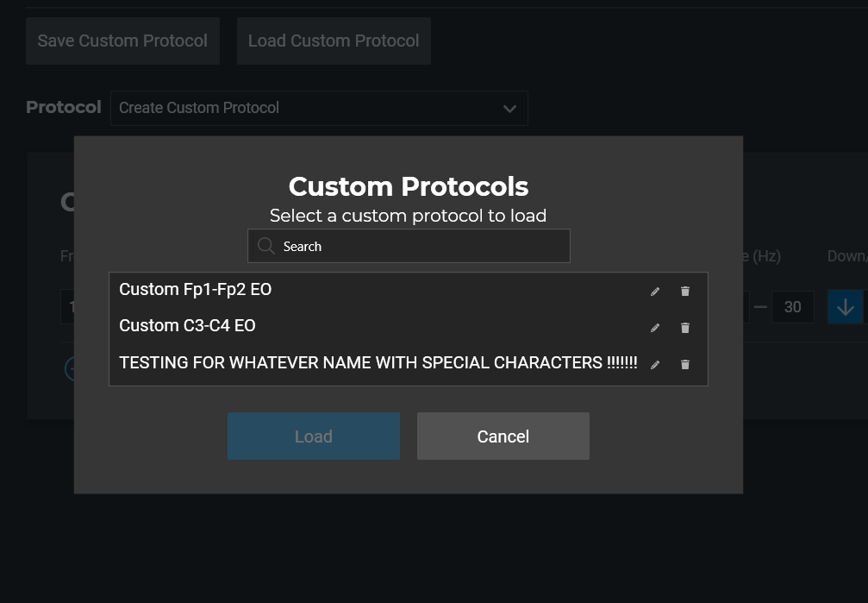Select the TESTING FOR WHATEVER NAME entry
The height and width of the screenshot is (603, 868).
378,363
